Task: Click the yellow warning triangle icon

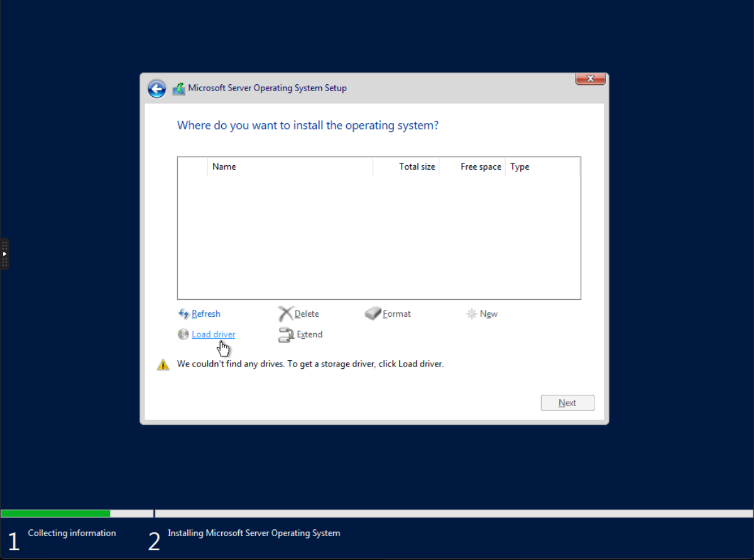Action: [x=163, y=365]
